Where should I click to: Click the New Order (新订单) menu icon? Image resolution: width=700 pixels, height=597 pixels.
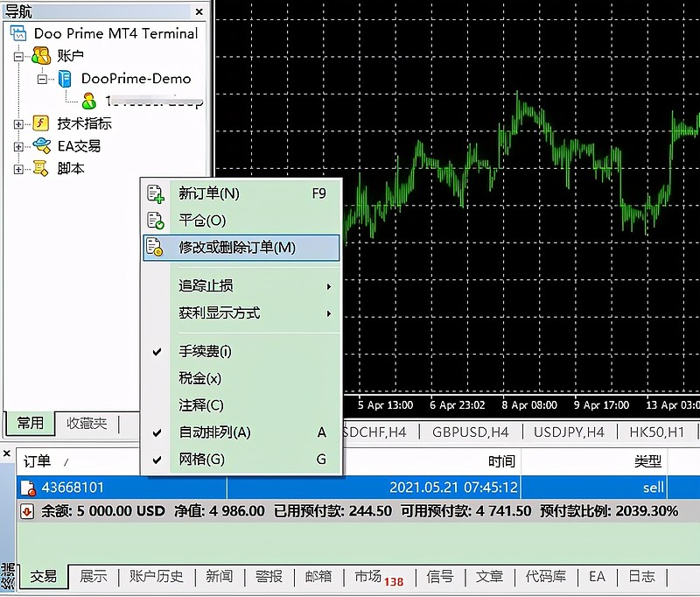[x=156, y=193]
